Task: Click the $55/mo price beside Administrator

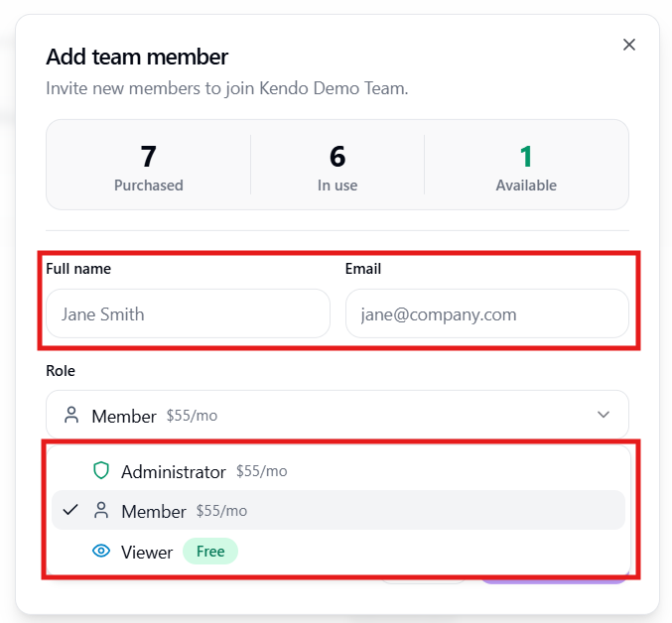Action: (x=261, y=471)
